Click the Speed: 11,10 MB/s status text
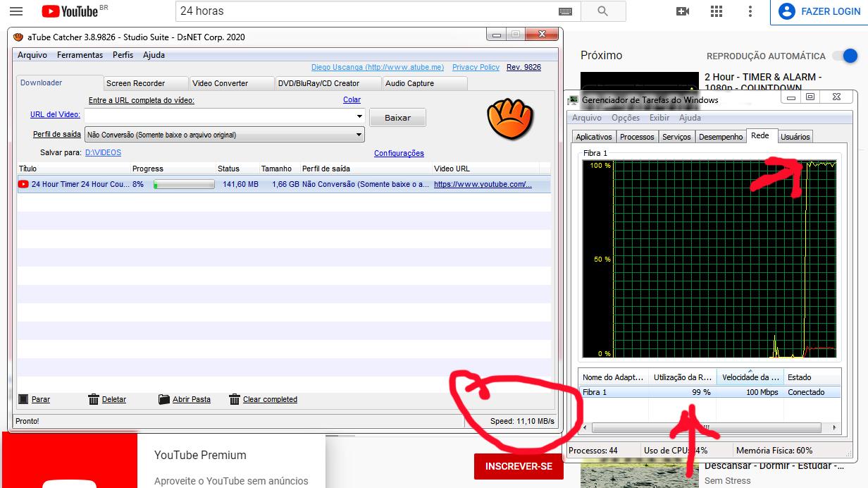 click(x=522, y=421)
